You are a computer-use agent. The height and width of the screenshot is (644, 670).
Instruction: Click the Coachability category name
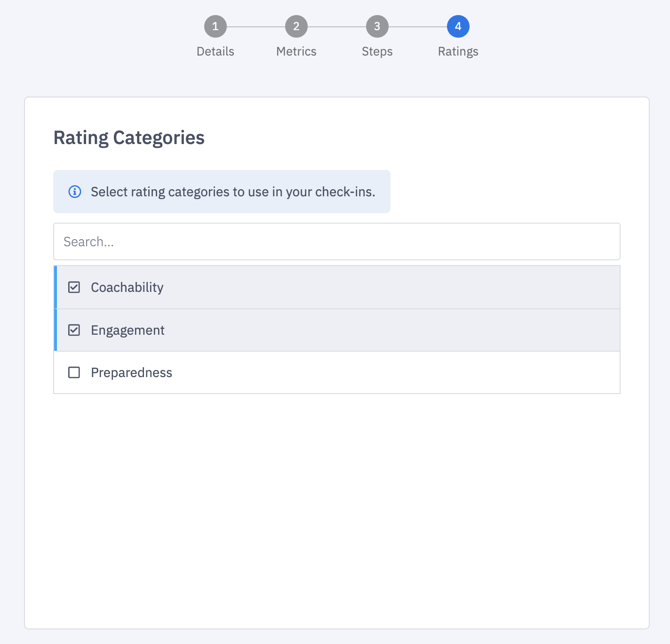point(127,287)
